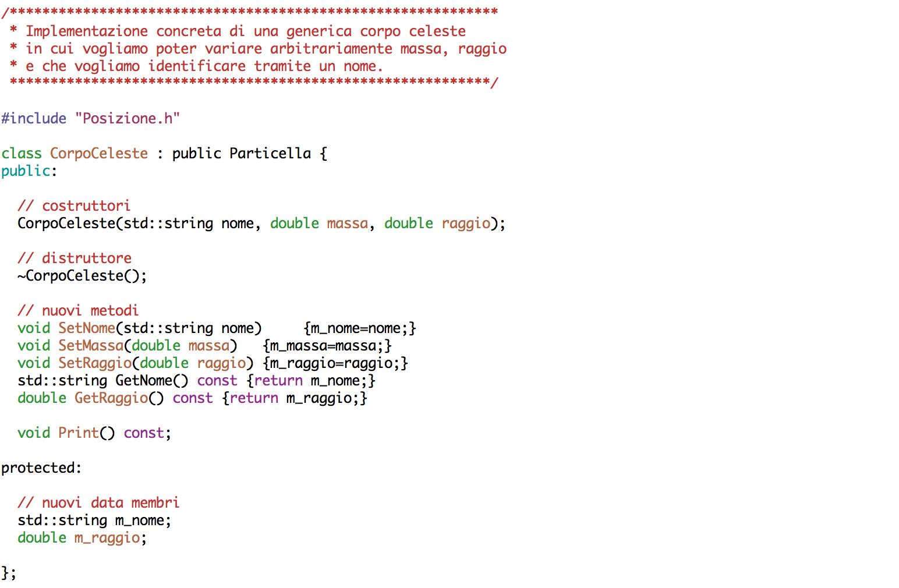Click the Particella base class name
This screenshot has width=899, height=588.
[x=270, y=153]
